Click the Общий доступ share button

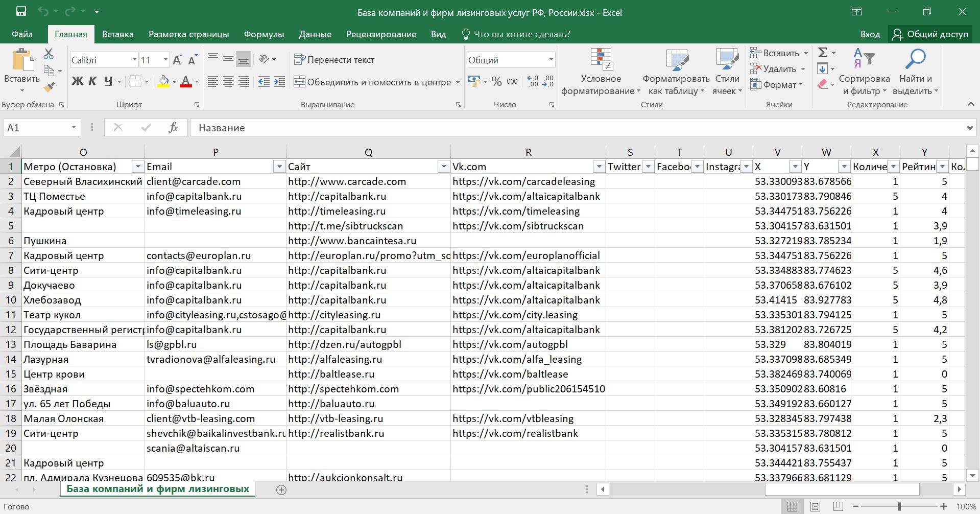pos(930,34)
